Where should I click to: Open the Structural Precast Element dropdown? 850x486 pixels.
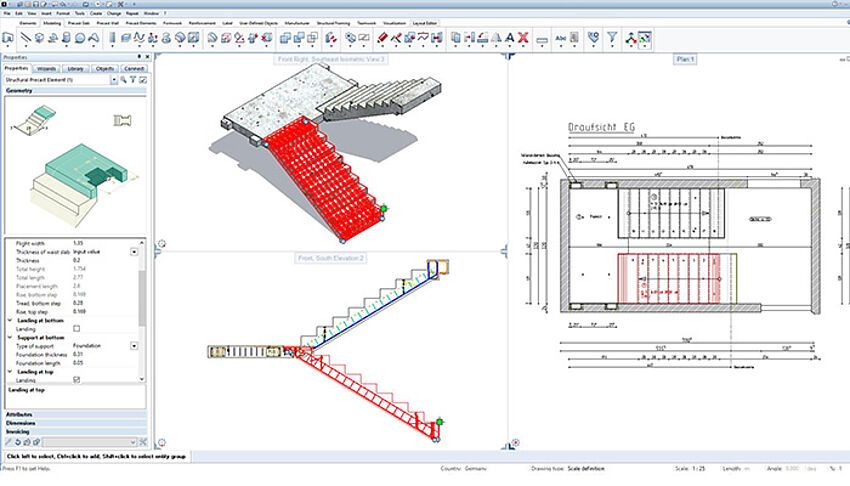[x=113, y=78]
